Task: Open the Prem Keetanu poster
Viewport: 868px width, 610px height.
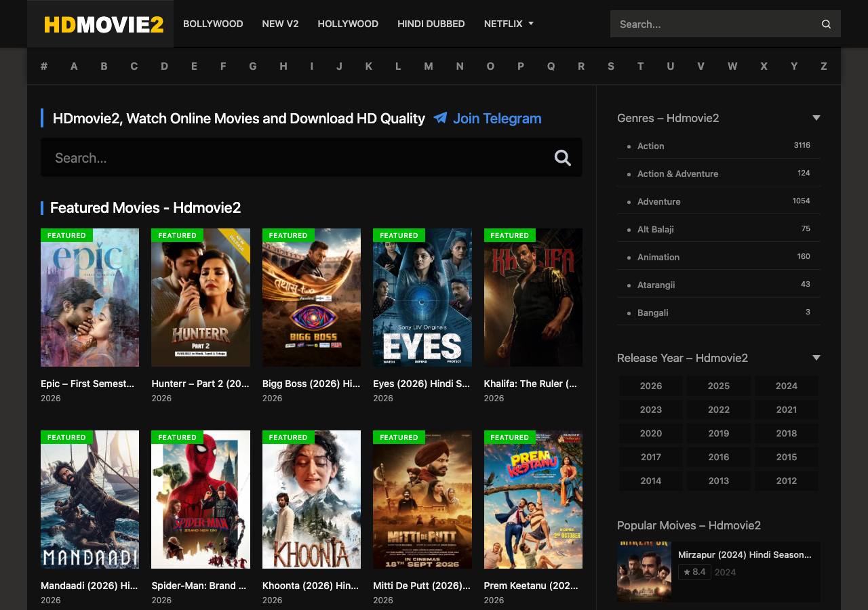Action: tap(533, 500)
